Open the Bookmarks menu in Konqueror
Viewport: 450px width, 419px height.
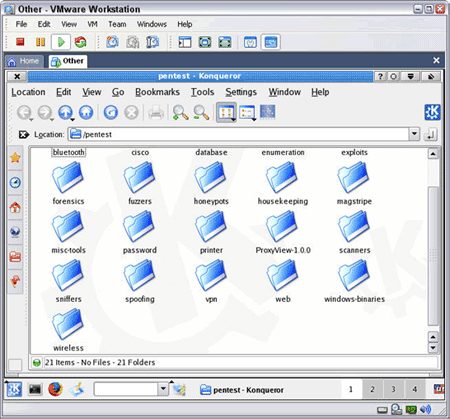157,92
